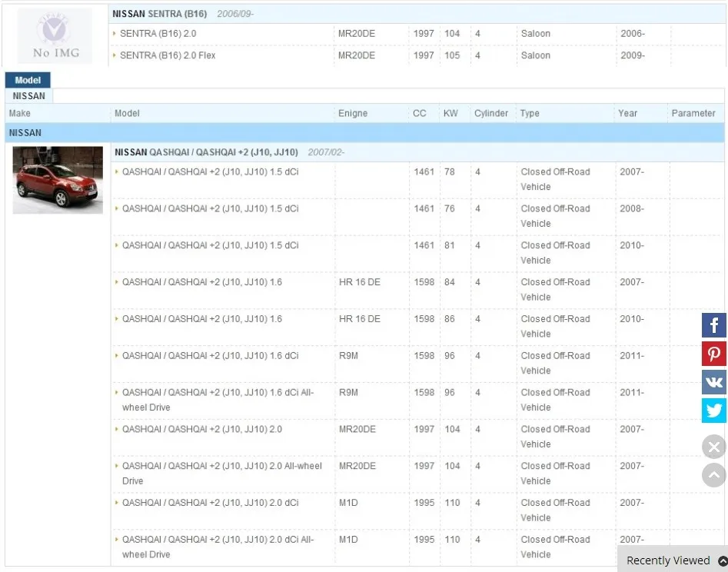Open Qashqai 2.0 MR20DE model link
Viewport: 728px width, 572px height.
coord(202,429)
